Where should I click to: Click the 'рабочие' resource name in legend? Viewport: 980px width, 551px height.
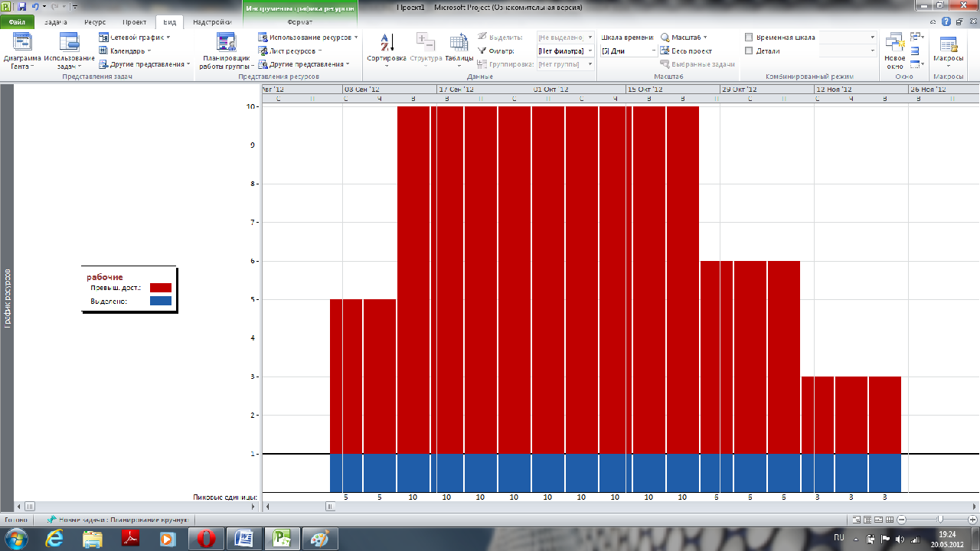104,276
